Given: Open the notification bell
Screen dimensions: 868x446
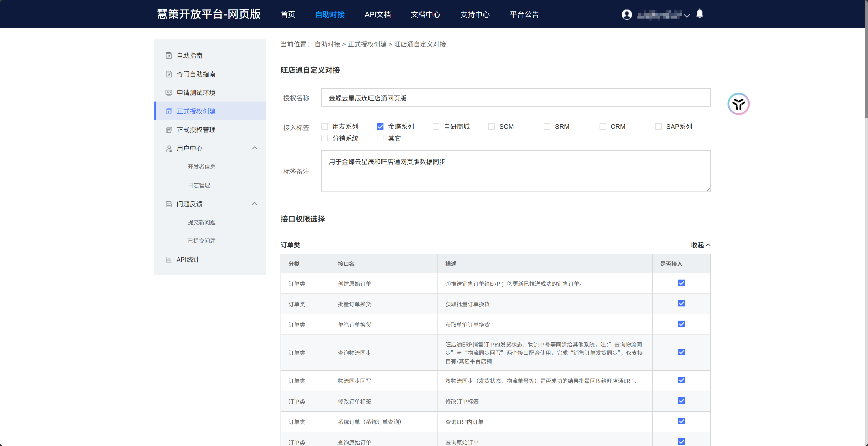Looking at the screenshot, I should point(699,14).
